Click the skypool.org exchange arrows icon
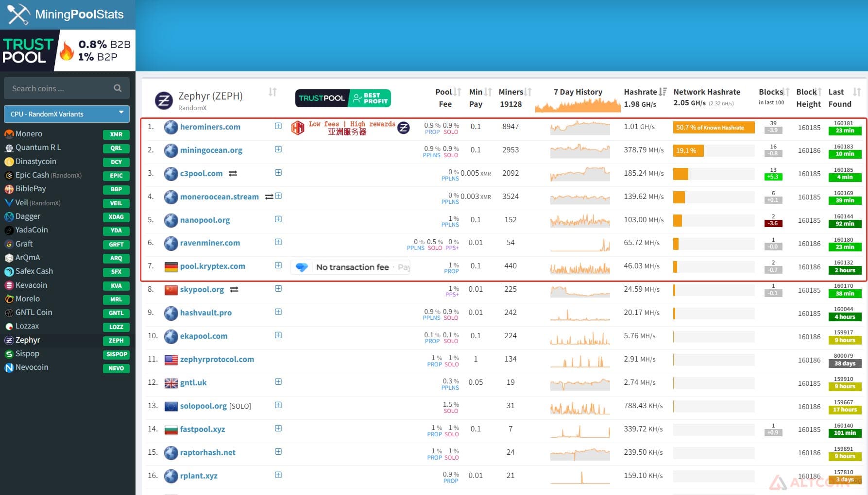 [234, 289]
